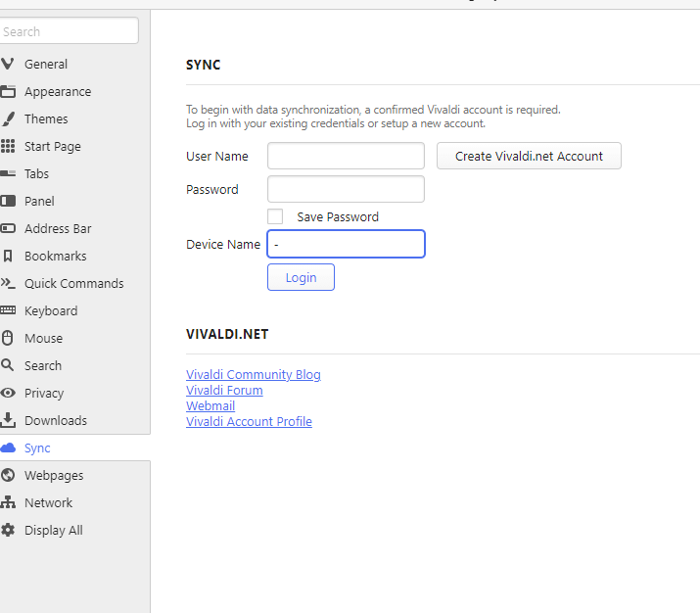Click the settings Search box
Image resolution: width=700 pixels, height=613 pixels.
tap(69, 31)
